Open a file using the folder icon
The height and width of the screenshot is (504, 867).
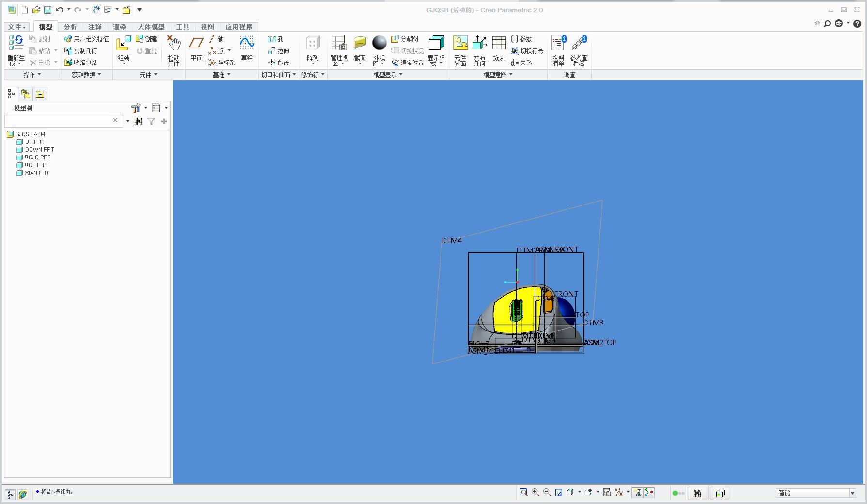coord(36,10)
